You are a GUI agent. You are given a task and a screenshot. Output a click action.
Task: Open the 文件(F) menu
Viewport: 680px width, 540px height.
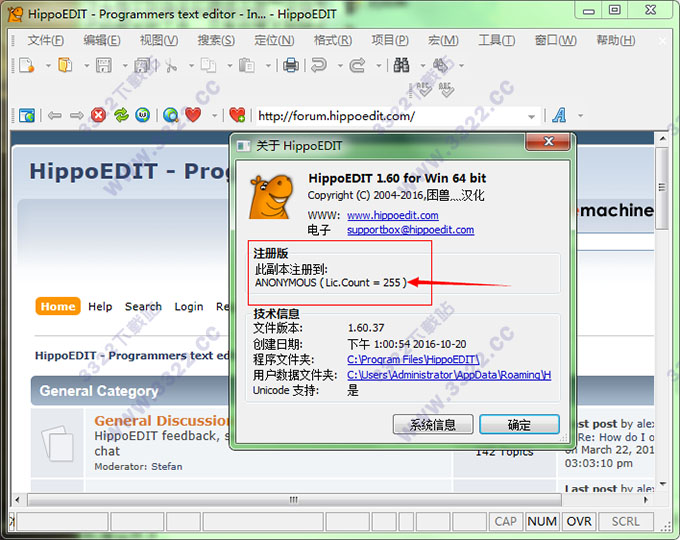46,40
